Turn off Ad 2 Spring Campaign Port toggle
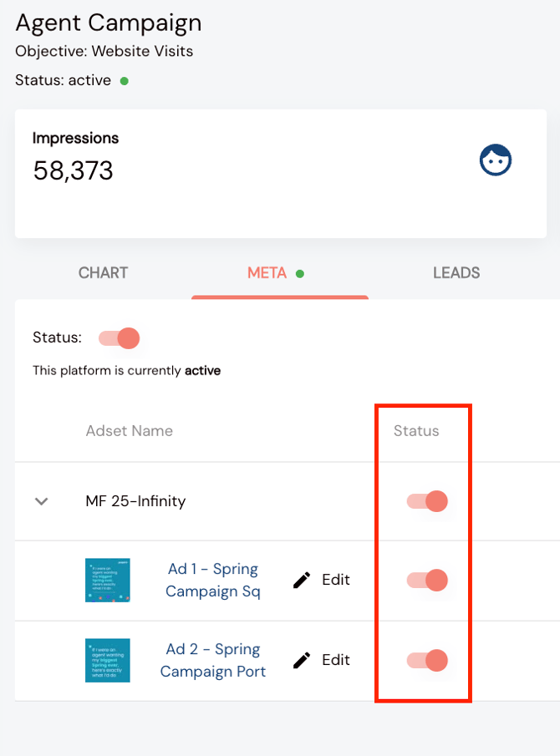560x756 pixels. tap(427, 660)
